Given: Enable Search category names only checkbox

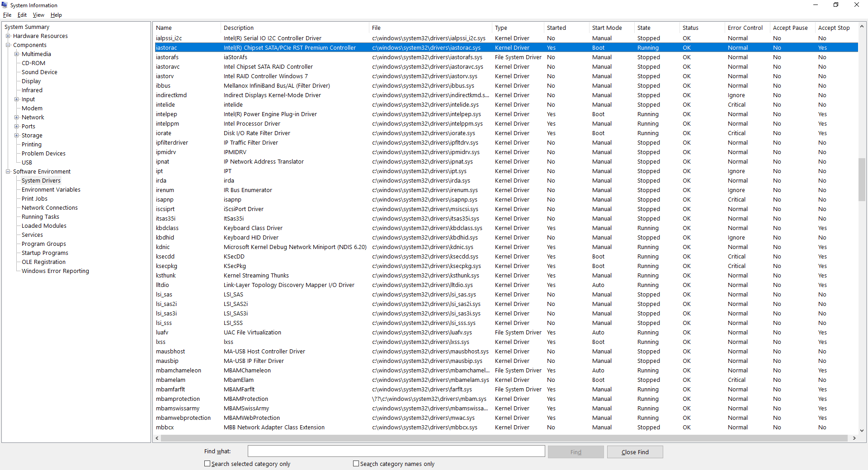Looking at the screenshot, I should (x=356, y=464).
